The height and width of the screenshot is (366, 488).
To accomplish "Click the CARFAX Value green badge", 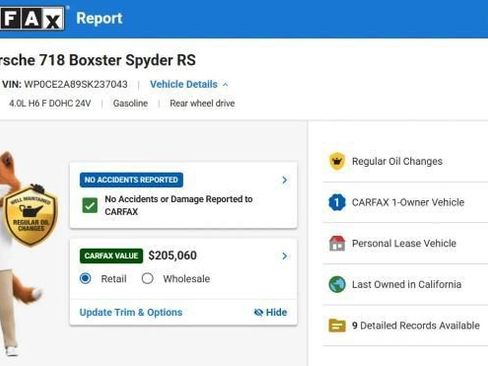I will coord(111,256).
